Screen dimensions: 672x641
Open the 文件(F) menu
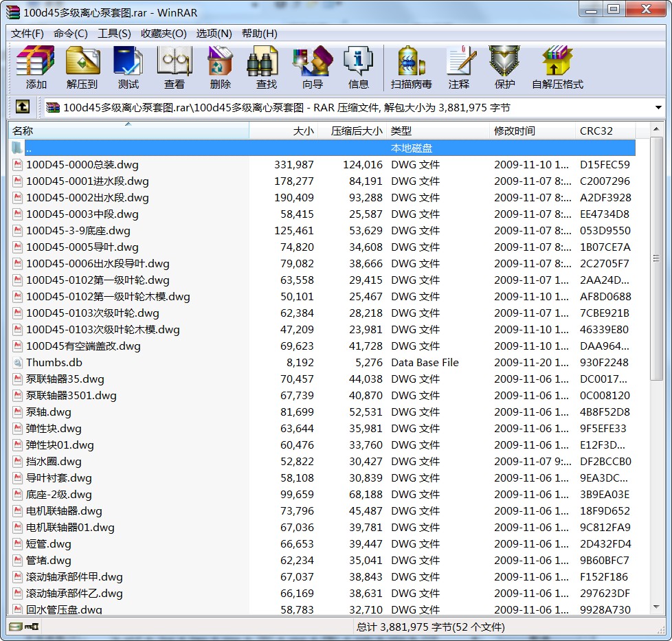tap(27, 34)
